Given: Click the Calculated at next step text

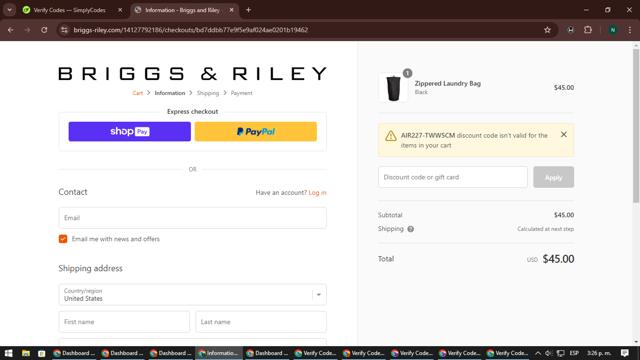Looking at the screenshot, I should (545, 229).
